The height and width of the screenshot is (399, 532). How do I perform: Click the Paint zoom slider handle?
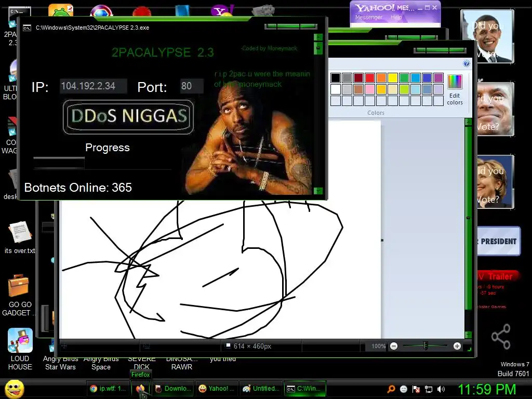pyautogui.click(x=425, y=345)
